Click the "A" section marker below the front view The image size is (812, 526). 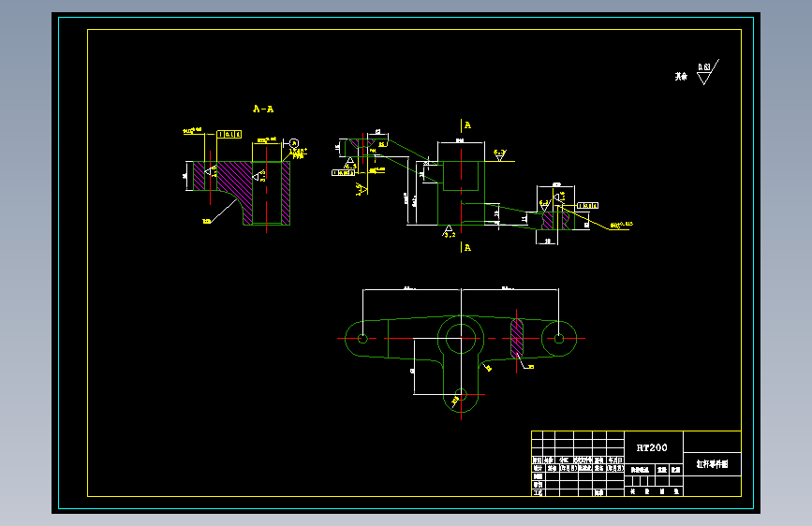pos(467,248)
